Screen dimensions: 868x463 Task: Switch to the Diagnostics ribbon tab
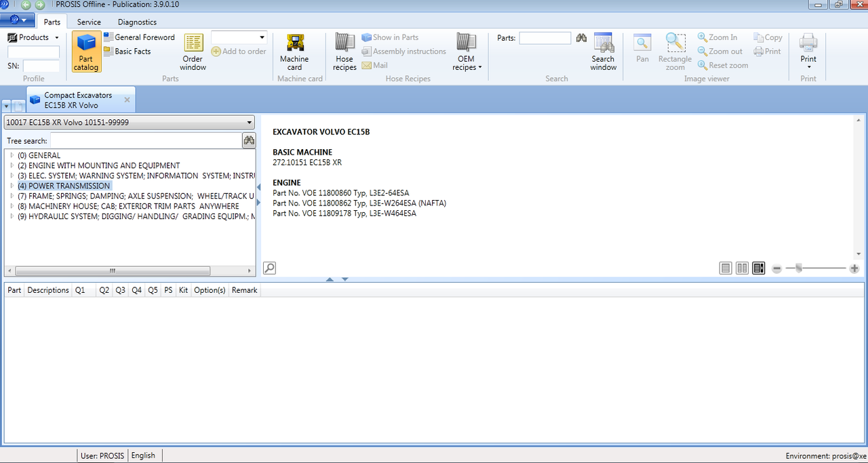pos(137,22)
